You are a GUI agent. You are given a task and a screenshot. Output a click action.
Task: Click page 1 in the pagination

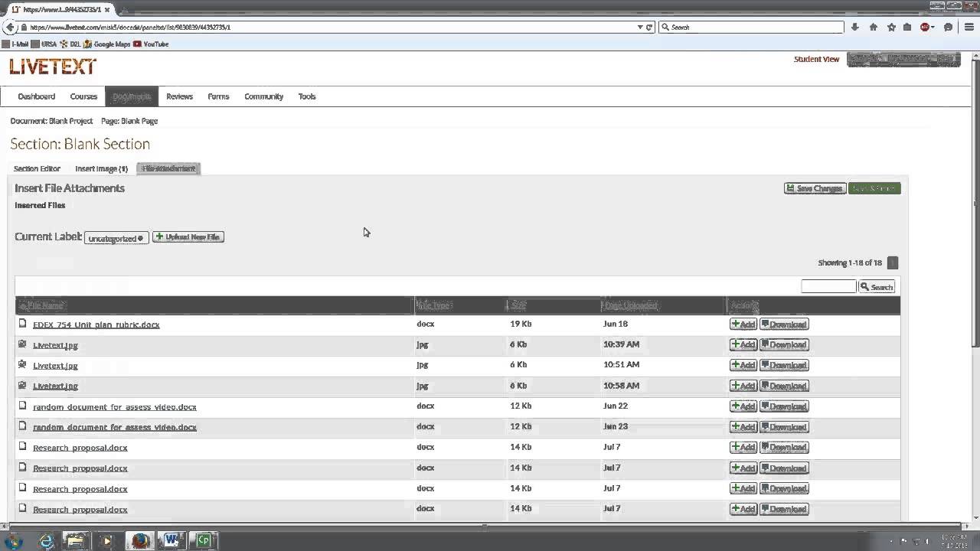click(892, 262)
